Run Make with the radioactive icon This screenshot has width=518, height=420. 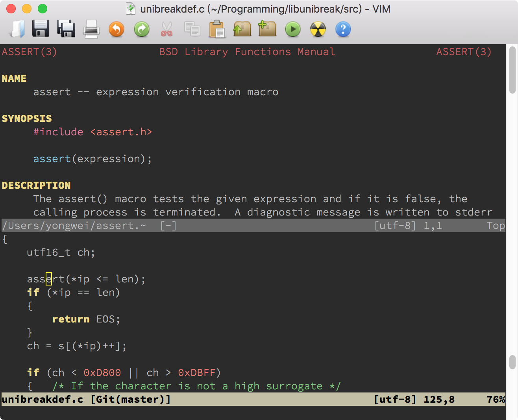[318, 29]
